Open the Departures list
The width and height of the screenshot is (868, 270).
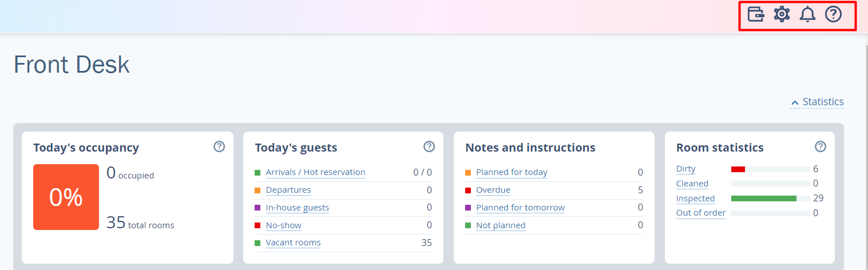(288, 190)
